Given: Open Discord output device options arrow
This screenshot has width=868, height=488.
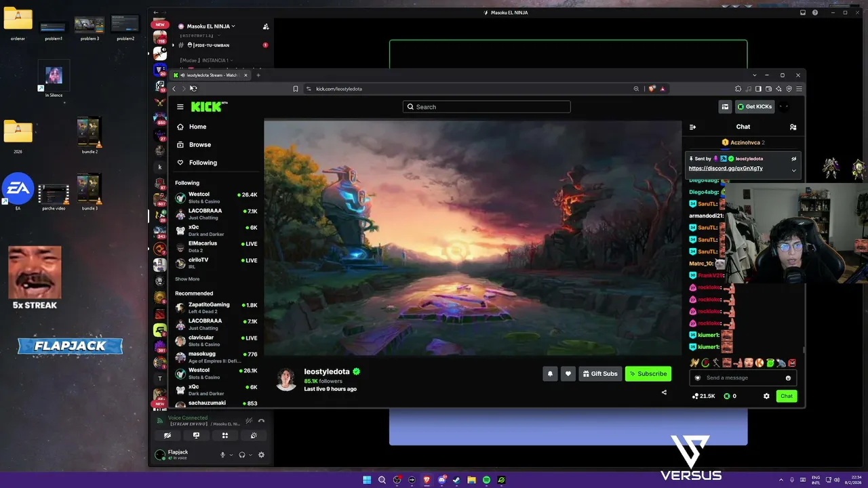Looking at the screenshot, I should point(250,455).
